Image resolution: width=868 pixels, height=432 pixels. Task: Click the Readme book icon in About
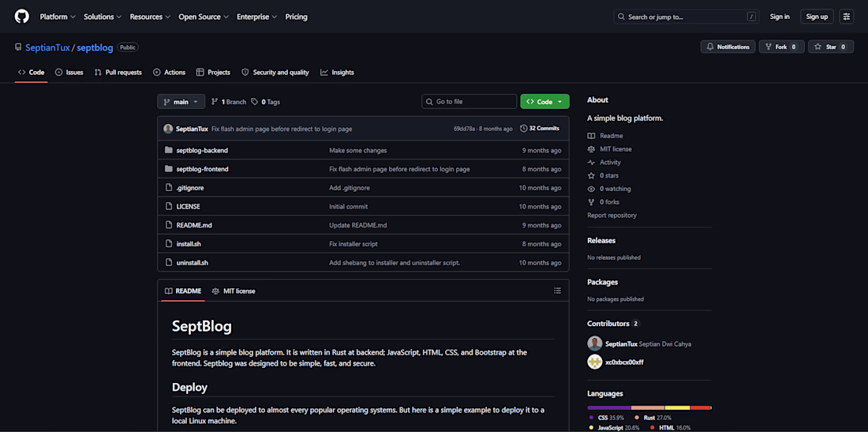pyautogui.click(x=591, y=136)
